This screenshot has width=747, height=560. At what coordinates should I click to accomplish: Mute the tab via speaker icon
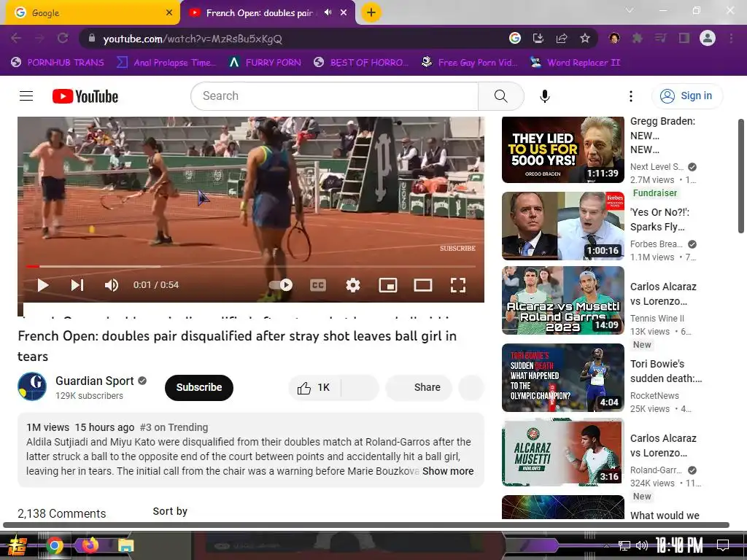tap(328, 12)
